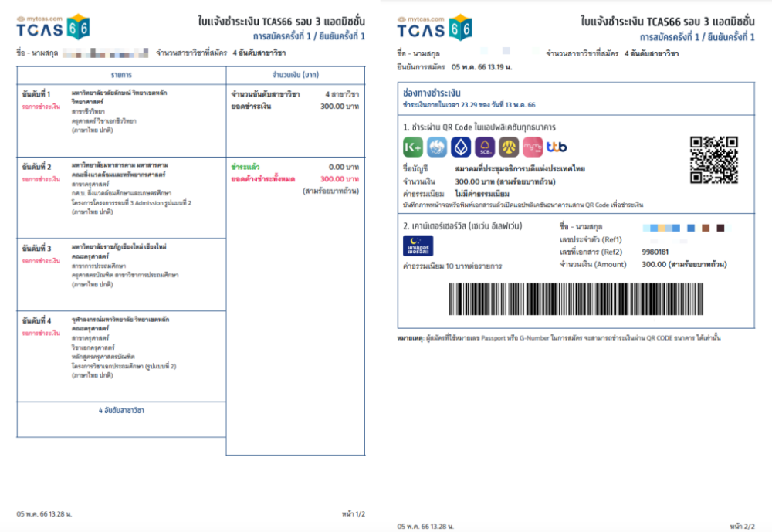Select the purple SCB bank icon

(x=485, y=147)
